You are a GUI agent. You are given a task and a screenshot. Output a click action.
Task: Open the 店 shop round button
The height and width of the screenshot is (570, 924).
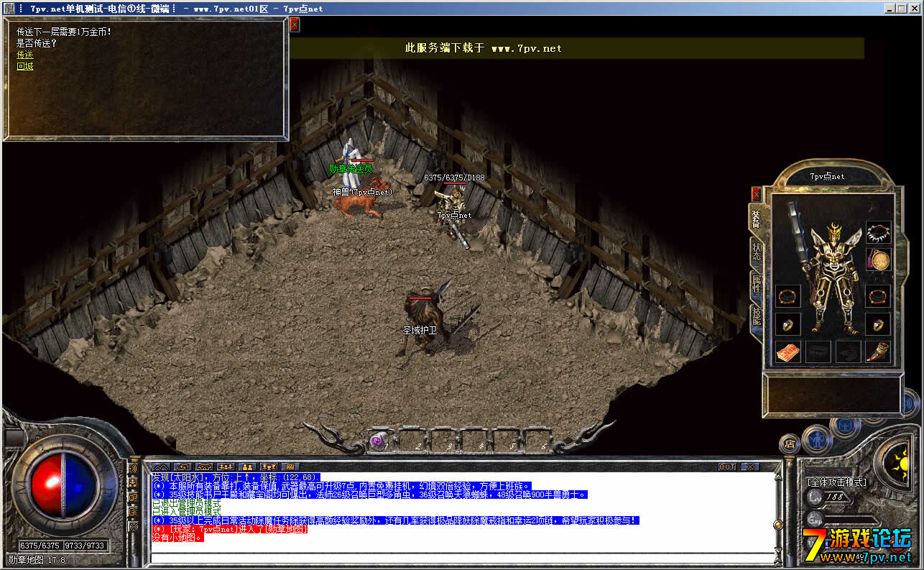coord(790,443)
